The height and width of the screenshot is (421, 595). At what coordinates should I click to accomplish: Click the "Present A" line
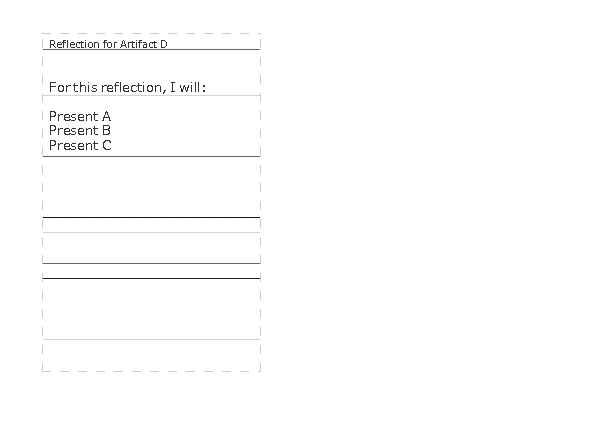pyautogui.click(x=80, y=116)
